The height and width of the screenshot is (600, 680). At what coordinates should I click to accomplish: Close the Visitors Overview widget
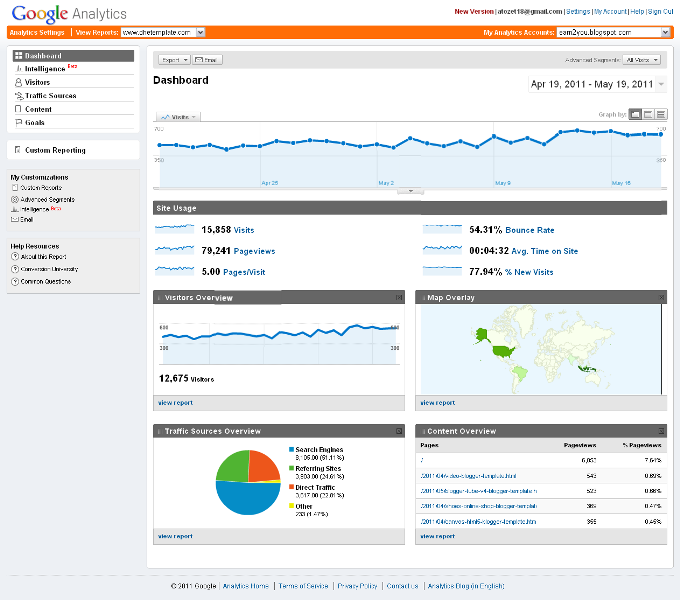point(399,297)
